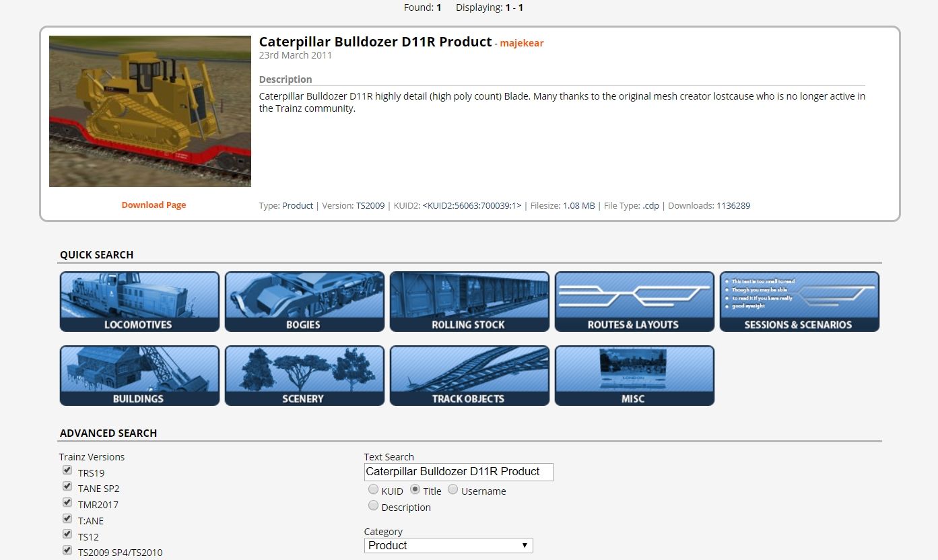Click the bulldozer preview thumbnail

150,111
